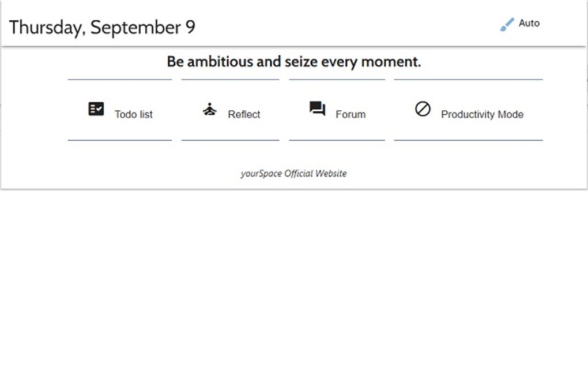This screenshot has width=588, height=368.
Task: Visit the yourSpace Official Website link
Action: tap(293, 173)
